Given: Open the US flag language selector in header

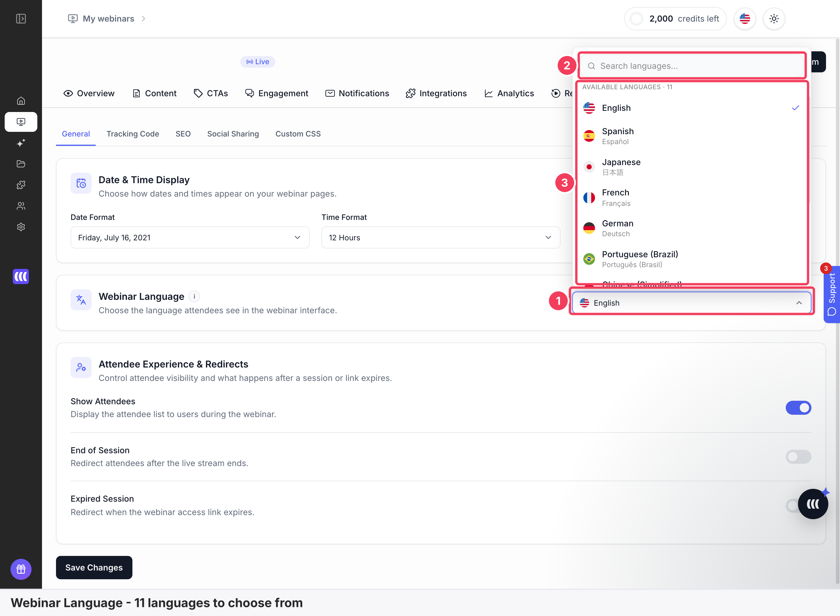Looking at the screenshot, I should 745,19.
